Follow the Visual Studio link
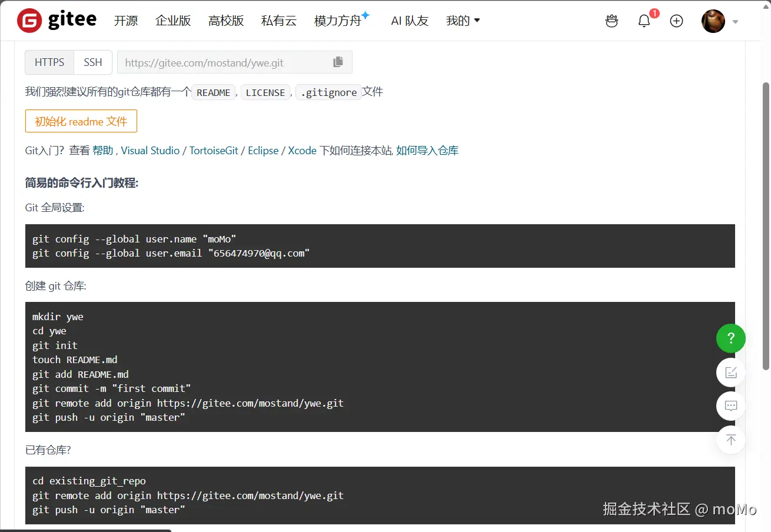 click(150, 151)
